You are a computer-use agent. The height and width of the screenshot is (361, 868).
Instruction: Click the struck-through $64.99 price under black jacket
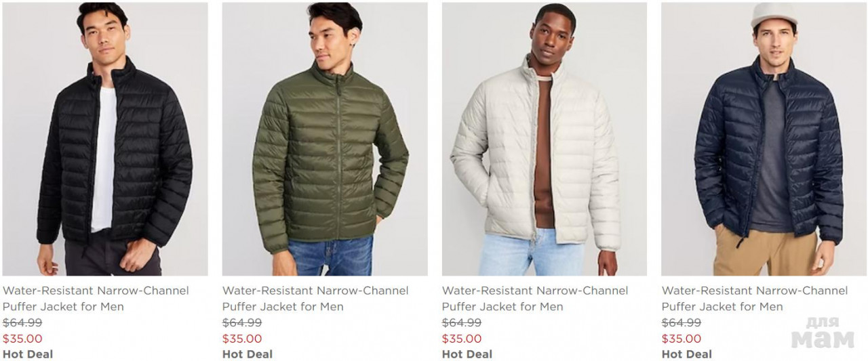tap(22, 323)
